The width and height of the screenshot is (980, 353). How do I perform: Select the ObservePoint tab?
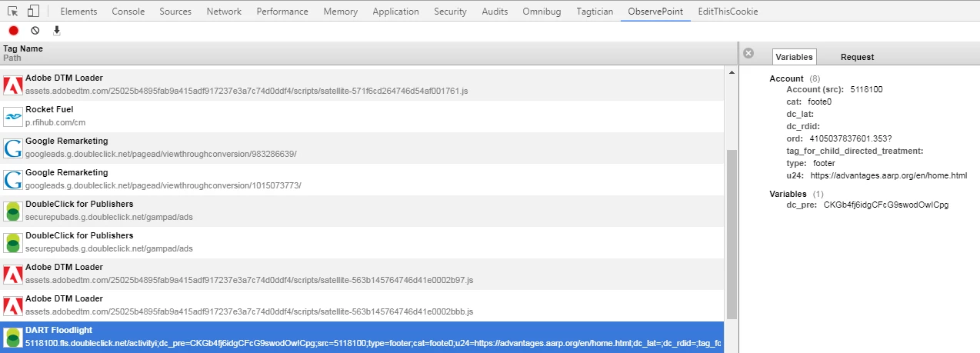tap(655, 12)
